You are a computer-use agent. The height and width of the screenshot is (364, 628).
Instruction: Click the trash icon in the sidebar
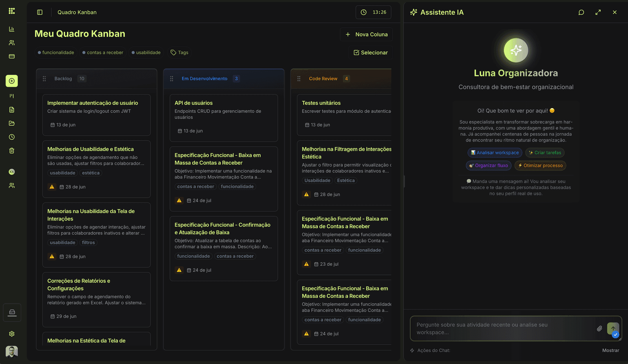[11, 150]
